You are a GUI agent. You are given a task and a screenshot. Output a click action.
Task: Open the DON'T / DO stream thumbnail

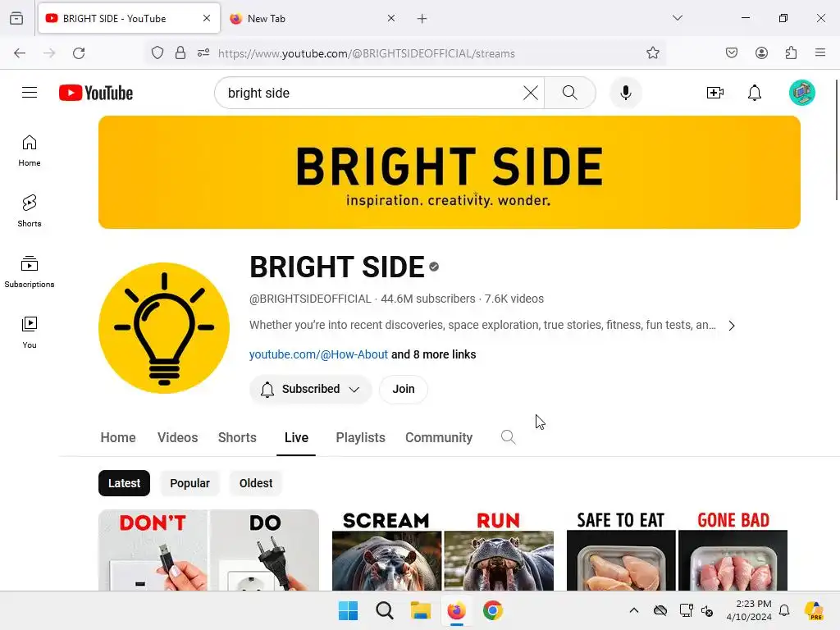(x=208, y=550)
